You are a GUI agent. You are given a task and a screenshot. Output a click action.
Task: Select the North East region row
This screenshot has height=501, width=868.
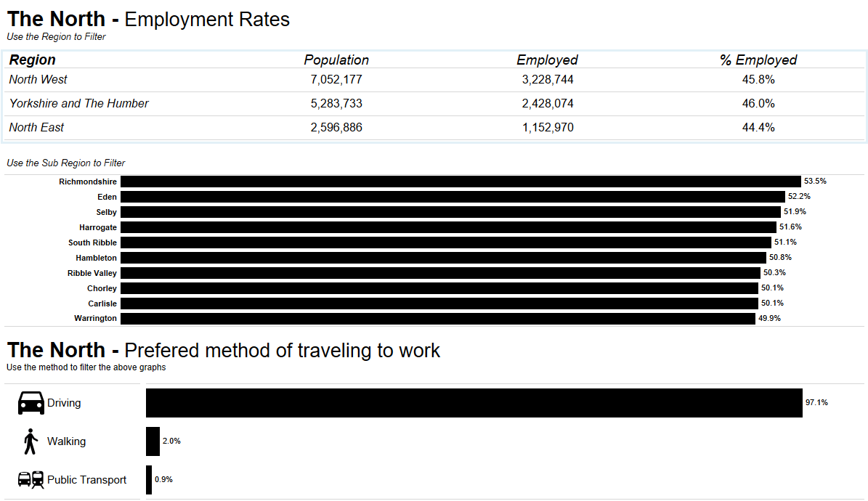coord(36,127)
